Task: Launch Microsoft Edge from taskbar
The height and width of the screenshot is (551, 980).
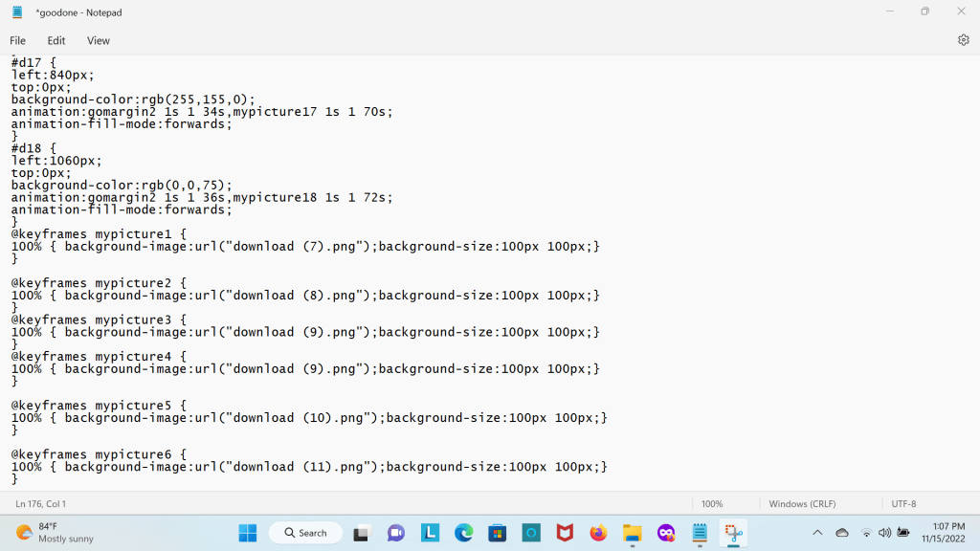Action: click(x=463, y=533)
